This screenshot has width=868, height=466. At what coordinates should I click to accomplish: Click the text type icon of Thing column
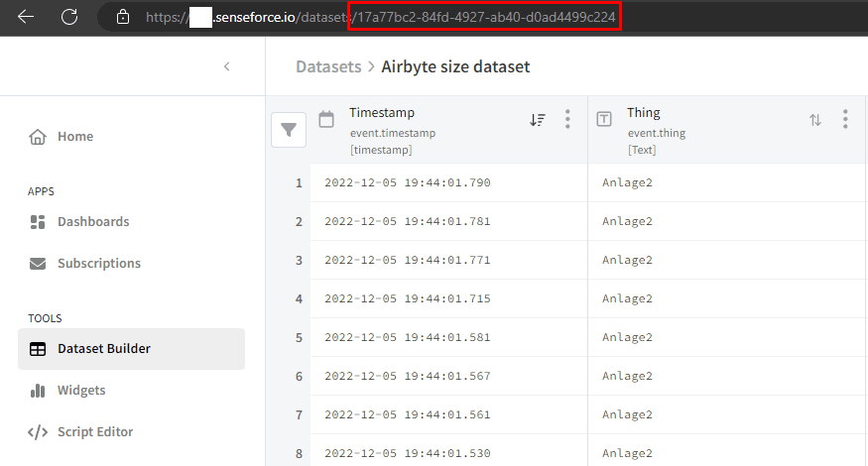coord(604,119)
